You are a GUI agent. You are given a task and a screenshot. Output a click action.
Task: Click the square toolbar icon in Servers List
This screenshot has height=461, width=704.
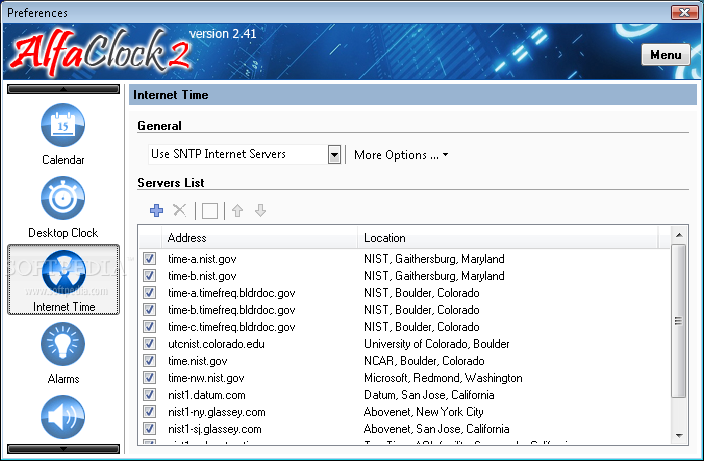point(210,211)
